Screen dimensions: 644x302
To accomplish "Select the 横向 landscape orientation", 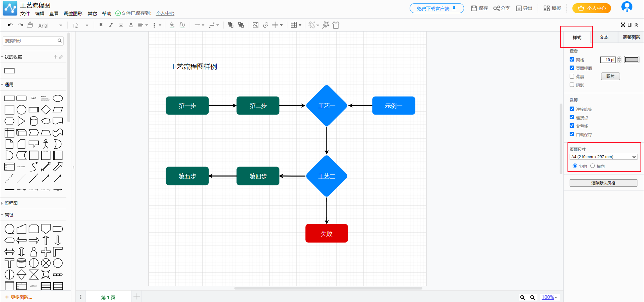I will point(593,166).
